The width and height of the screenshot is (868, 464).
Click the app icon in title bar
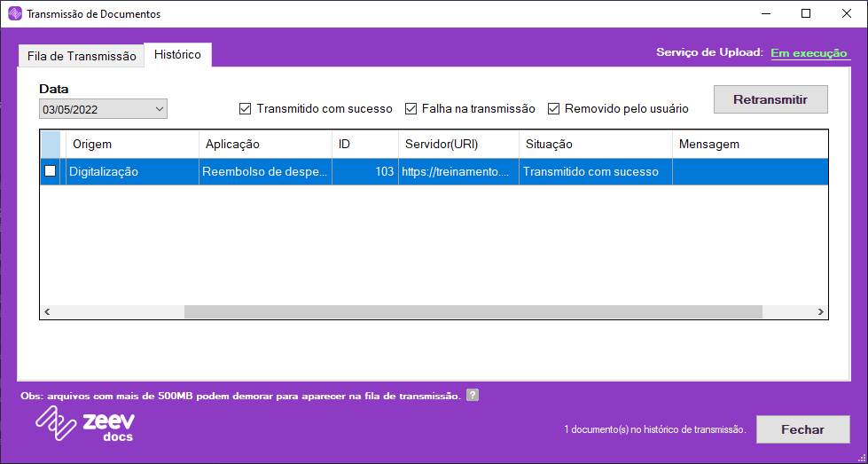point(13,14)
